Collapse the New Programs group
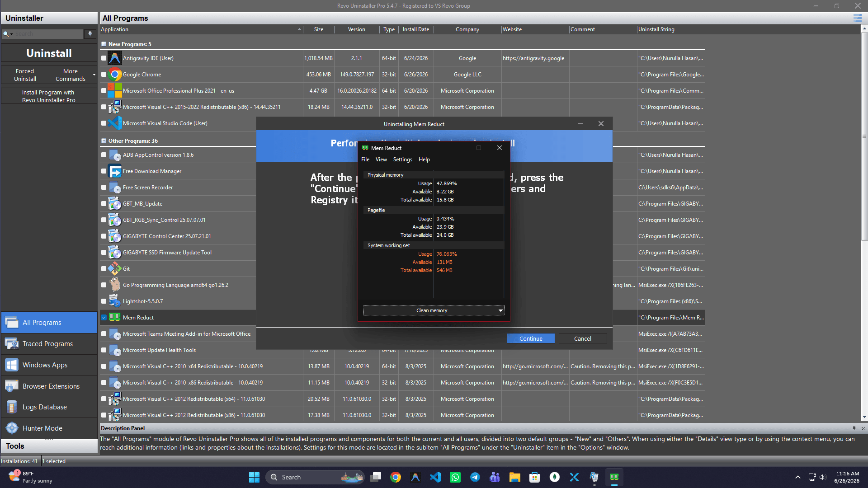The image size is (868, 488). tap(104, 44)
